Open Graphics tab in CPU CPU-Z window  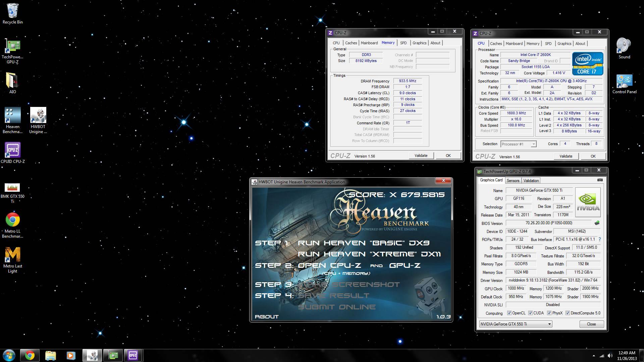564,44
